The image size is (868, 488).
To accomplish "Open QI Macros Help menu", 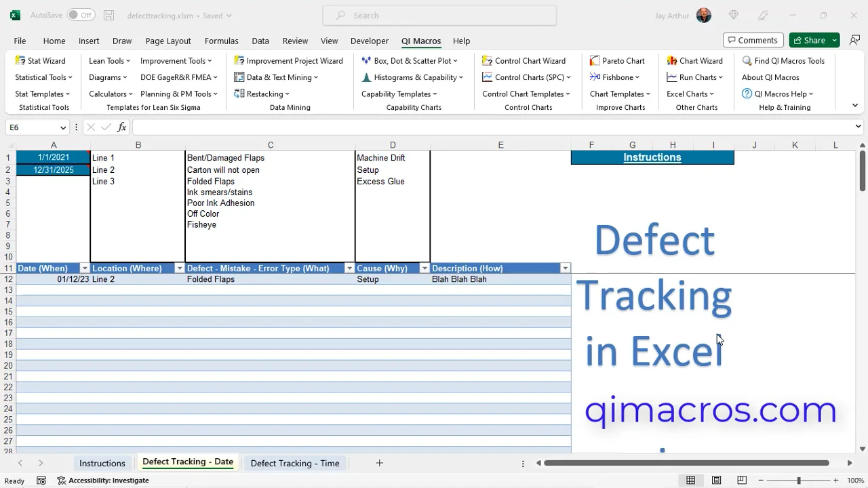I will coord(777,94).
